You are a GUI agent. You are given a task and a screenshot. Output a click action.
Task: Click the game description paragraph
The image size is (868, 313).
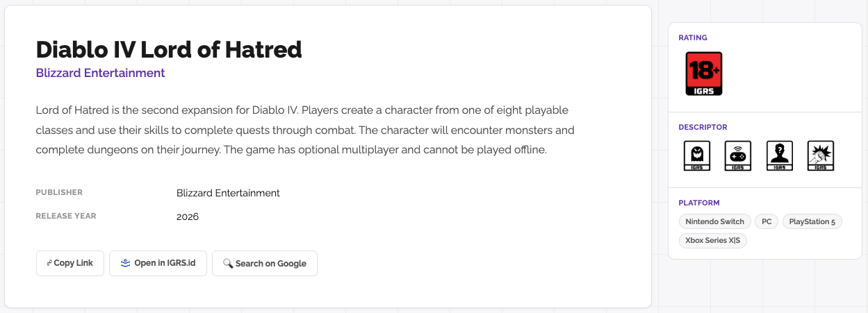pos(305,130)
